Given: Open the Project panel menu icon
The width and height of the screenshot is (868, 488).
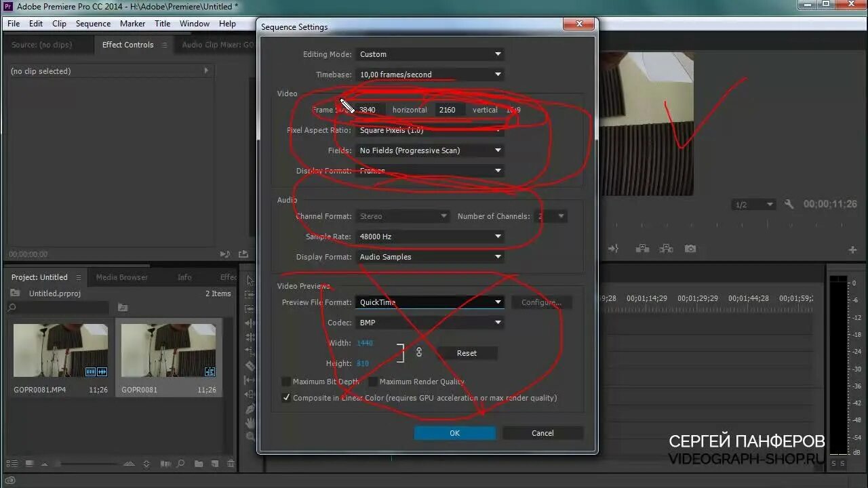Looking at the screenshot, I should [x=79, y=277].
